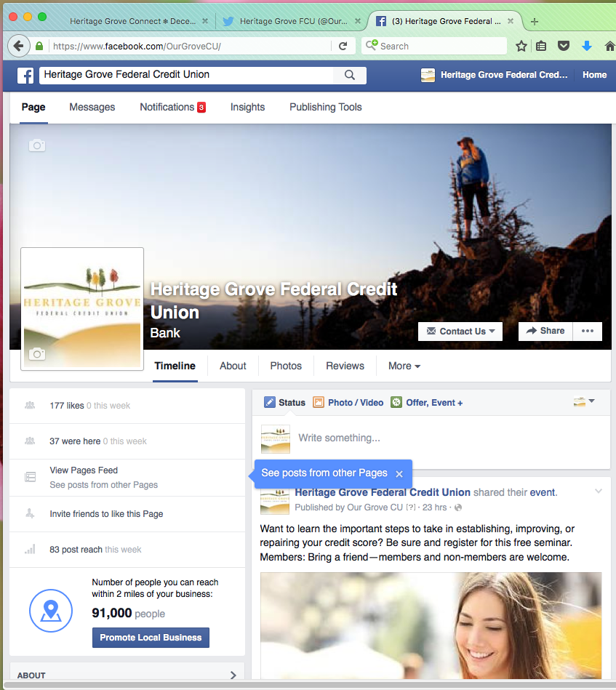Open the three-dots more options button
This screenshot has width=616, height=690.
point(588,331)
